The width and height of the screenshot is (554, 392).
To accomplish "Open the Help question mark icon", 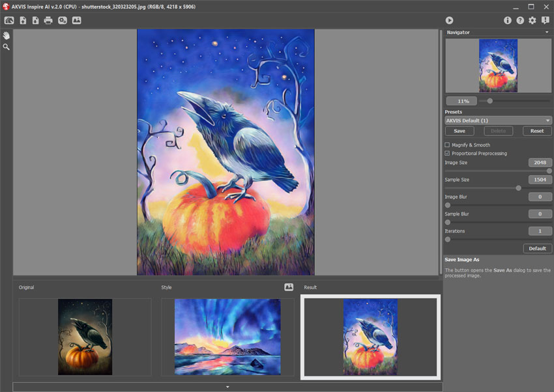I will pyautogui.click(x=520, y=20).
